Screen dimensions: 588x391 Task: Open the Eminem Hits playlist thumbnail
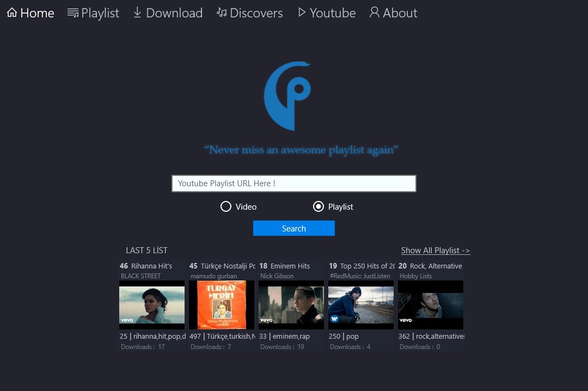(291, 305)
